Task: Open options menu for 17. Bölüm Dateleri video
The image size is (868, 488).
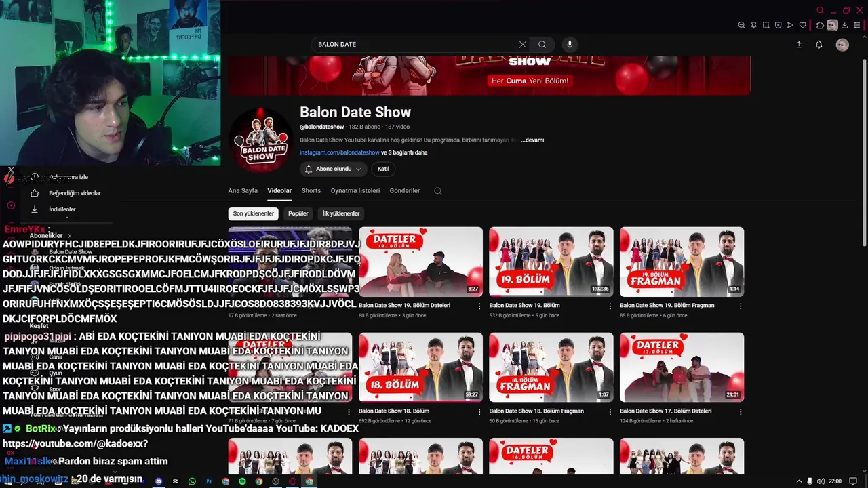Action: click(x=741, y=411)
